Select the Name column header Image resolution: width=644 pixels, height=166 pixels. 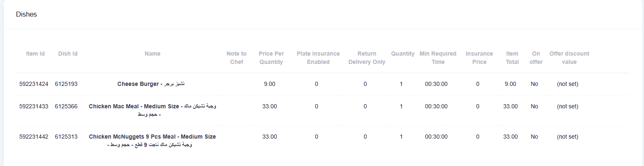[152, 54]
